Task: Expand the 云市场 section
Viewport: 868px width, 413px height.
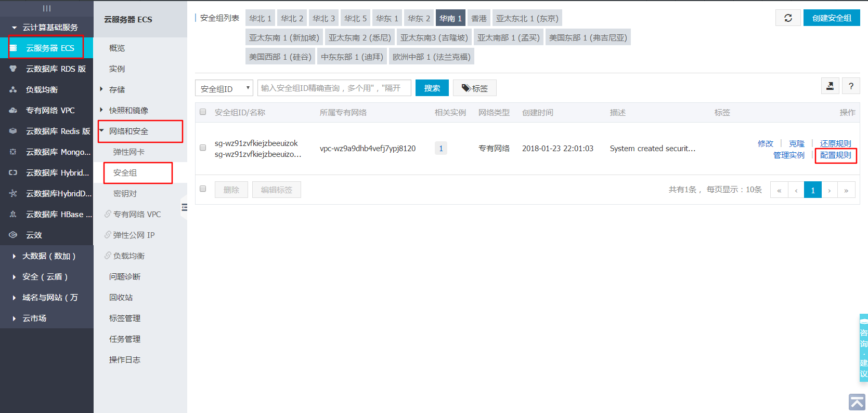Action: tap(47, 318)
